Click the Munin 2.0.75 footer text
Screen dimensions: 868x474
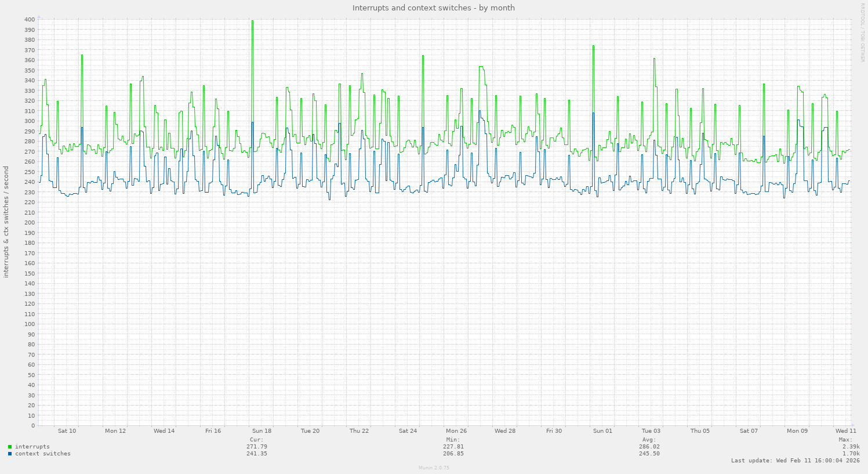click(434, 468)
